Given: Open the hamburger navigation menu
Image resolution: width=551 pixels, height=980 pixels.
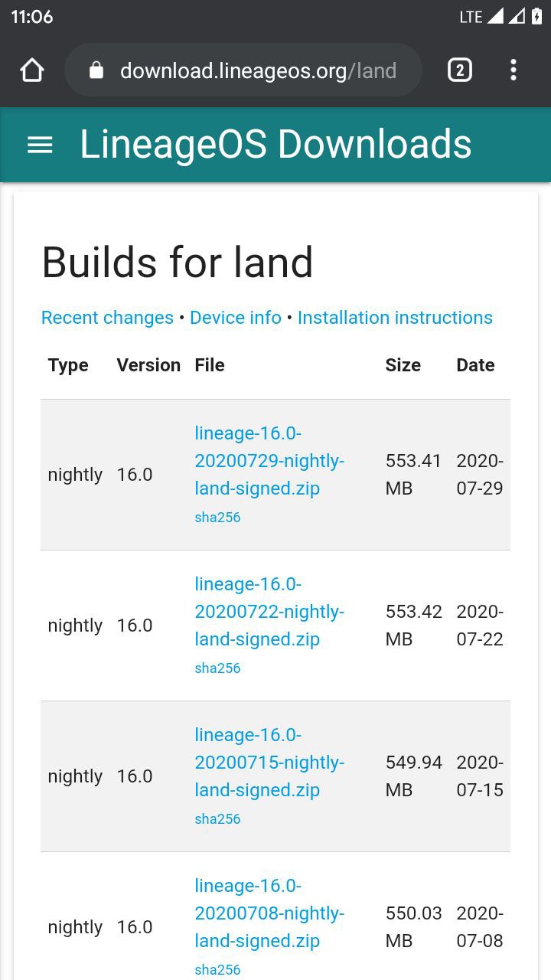Looking at the screenshot, I should click(40, 145).
